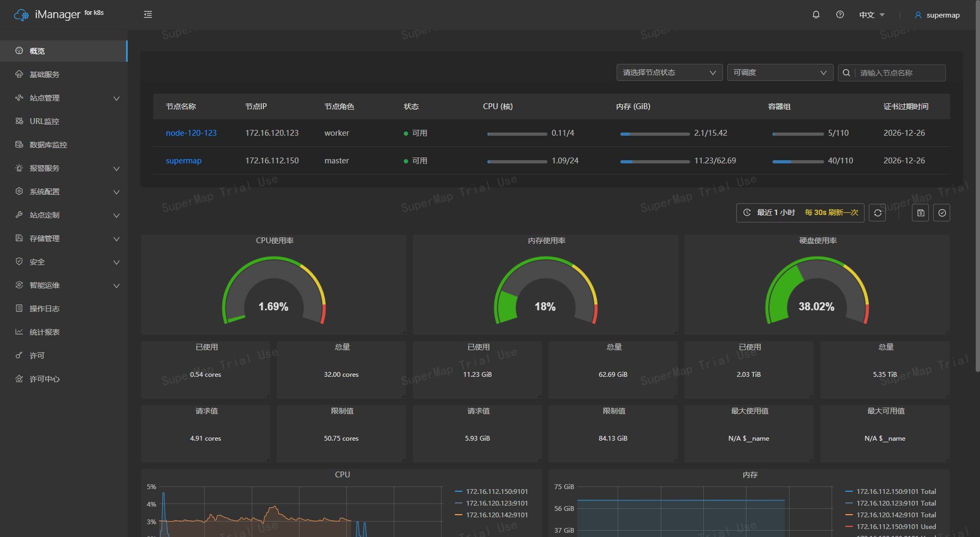
Task: Expand the 智能运维 submenu
Action: tap(63, 285)
